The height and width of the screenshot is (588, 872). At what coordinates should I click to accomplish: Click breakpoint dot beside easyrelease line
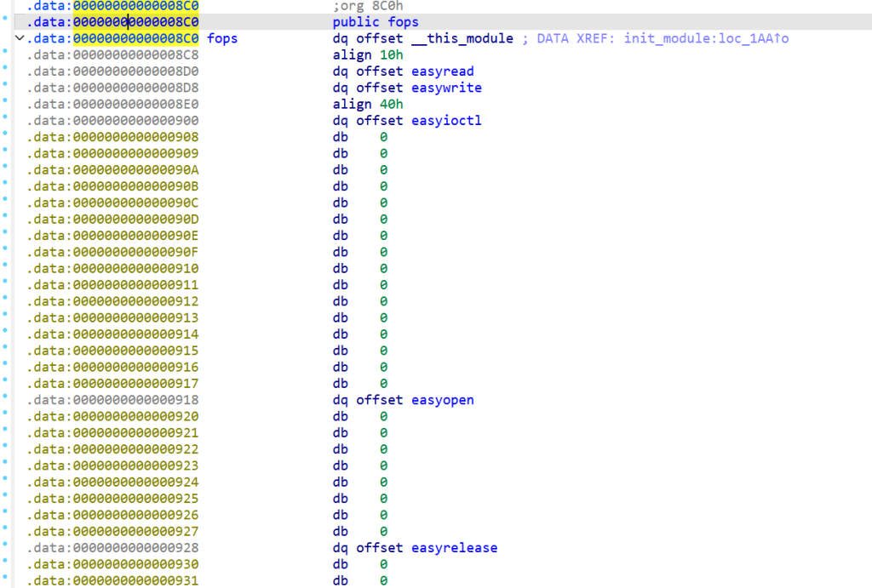tap(6, 548)
